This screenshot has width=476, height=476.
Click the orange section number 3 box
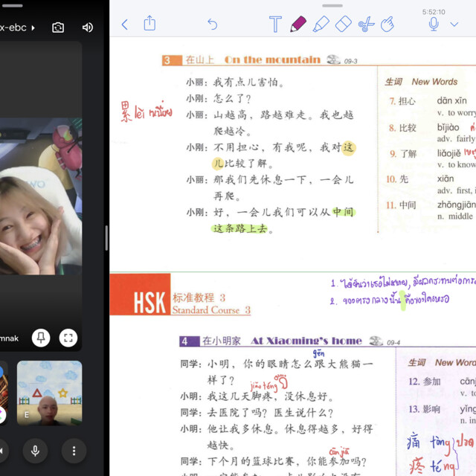[172, 60]
